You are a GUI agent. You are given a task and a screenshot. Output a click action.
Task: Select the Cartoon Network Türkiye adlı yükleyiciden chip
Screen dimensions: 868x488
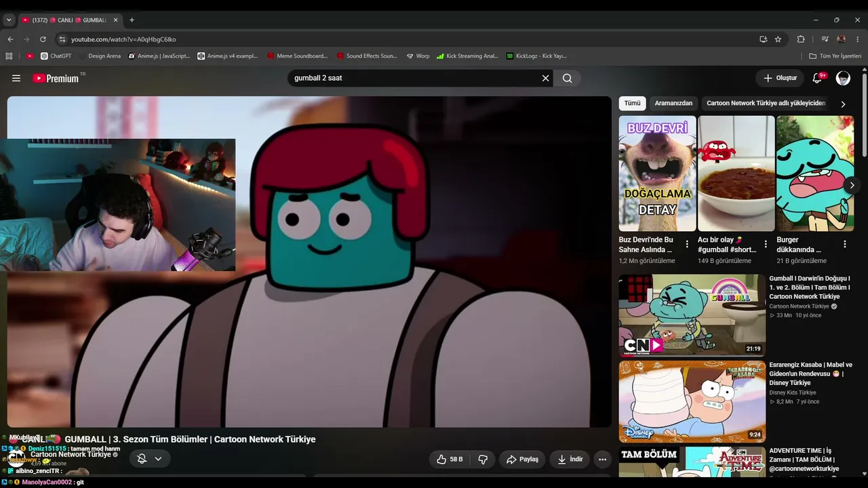[x=766, y=104]
